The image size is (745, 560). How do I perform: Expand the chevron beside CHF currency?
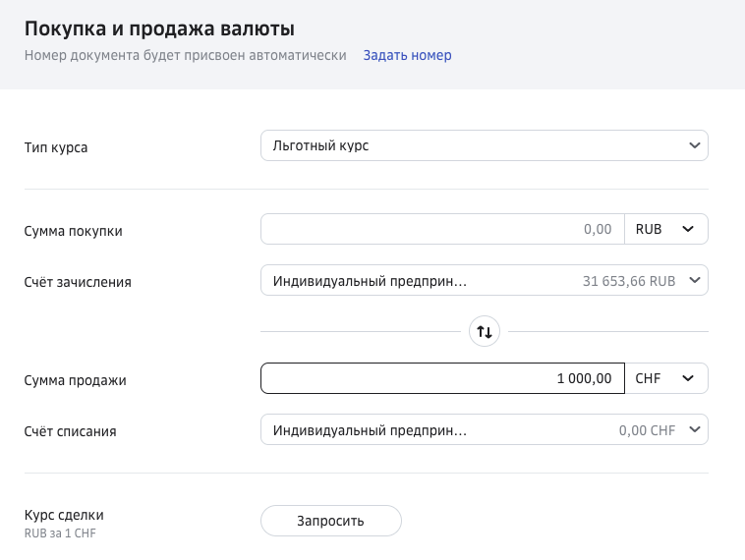click(x=688, y=378)
